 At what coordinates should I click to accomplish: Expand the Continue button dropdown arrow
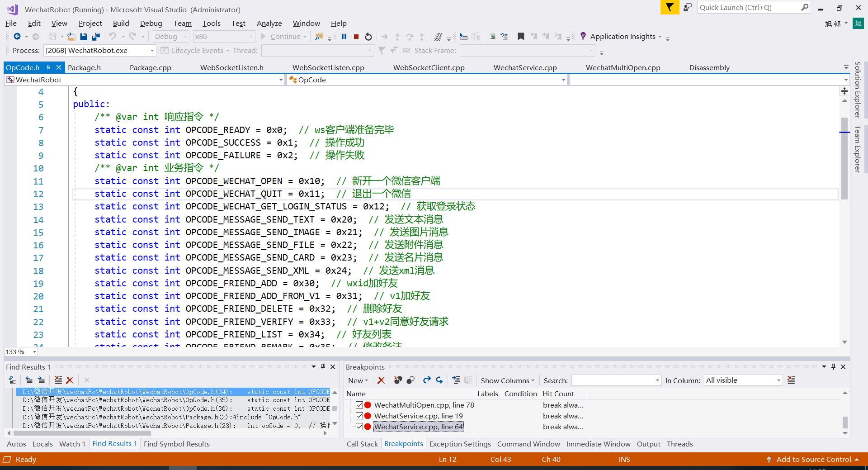pyautogui.click(x=305, y=37)
